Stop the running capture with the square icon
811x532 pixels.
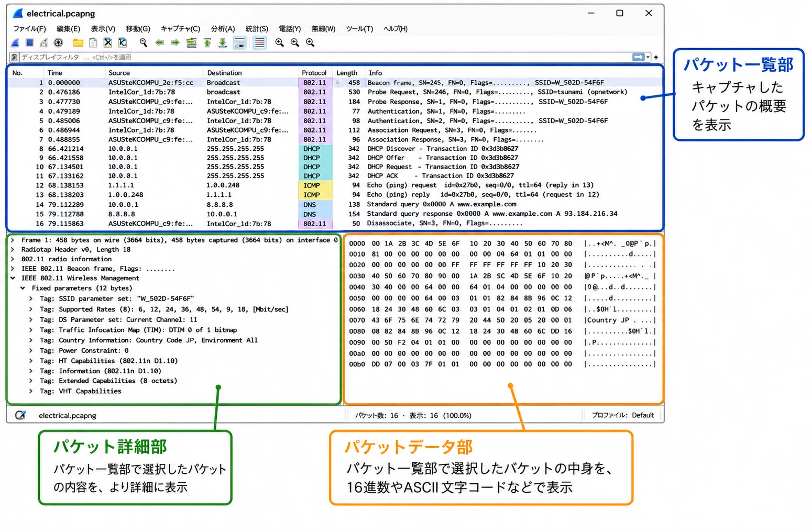[30, 43]
